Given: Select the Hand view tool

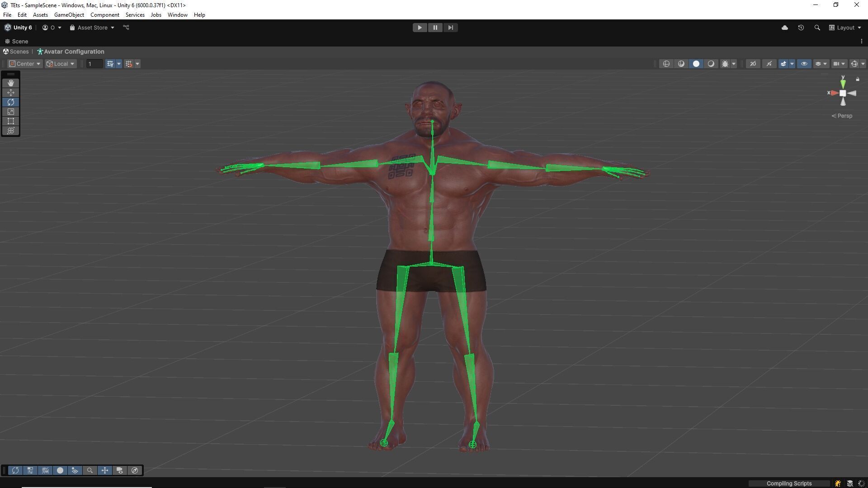Looking at the screenshot, I should [11, 83].
